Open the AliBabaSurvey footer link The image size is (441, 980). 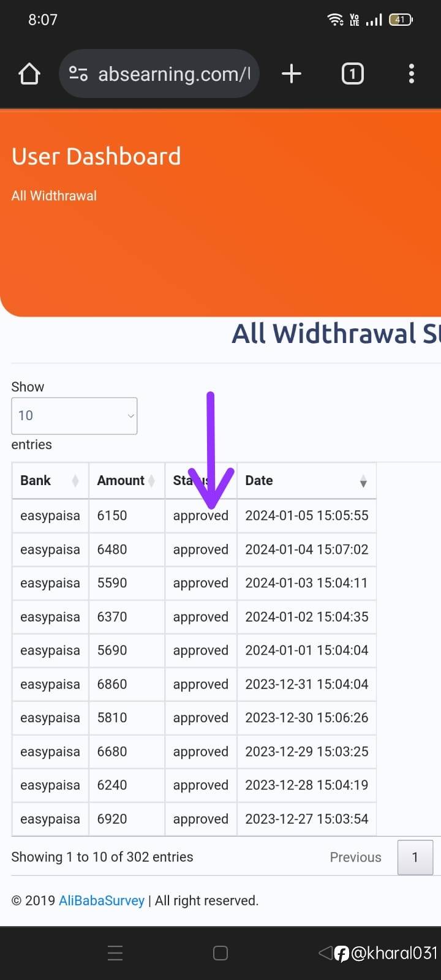pyautogui.click(x=102, y=900)
